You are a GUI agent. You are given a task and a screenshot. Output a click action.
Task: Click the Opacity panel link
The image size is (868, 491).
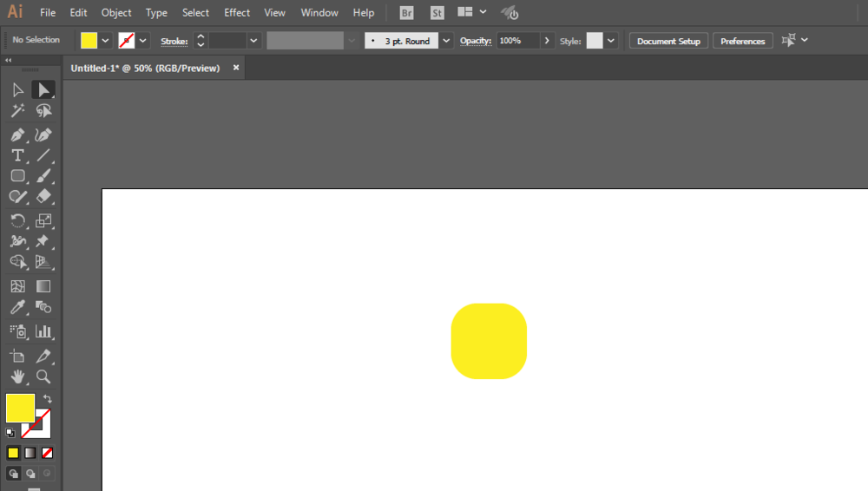(476, 41)
